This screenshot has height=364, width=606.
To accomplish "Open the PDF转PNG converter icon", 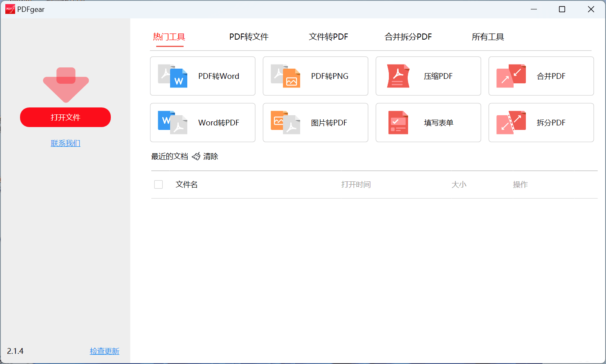I will (x=285, y=76).
